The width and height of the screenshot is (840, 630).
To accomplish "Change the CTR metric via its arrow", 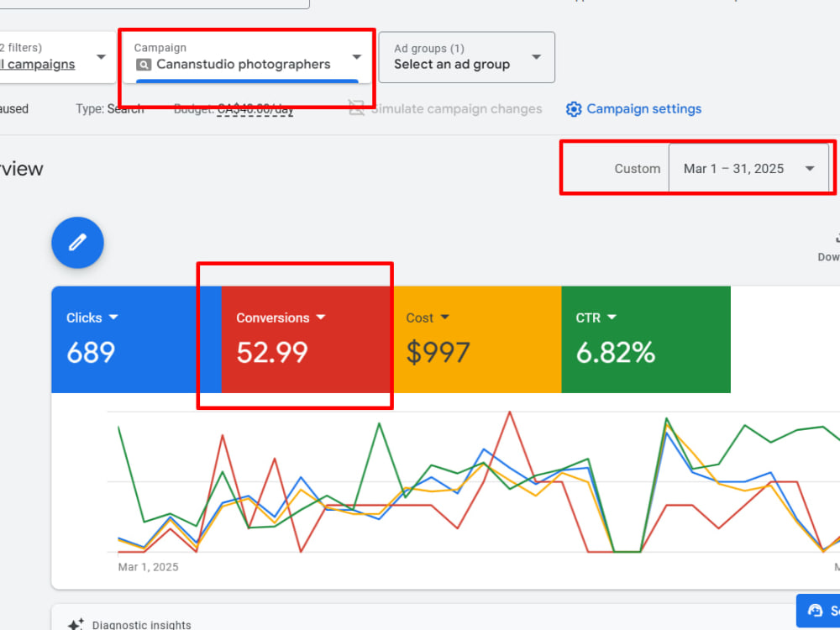I will 612,318.
